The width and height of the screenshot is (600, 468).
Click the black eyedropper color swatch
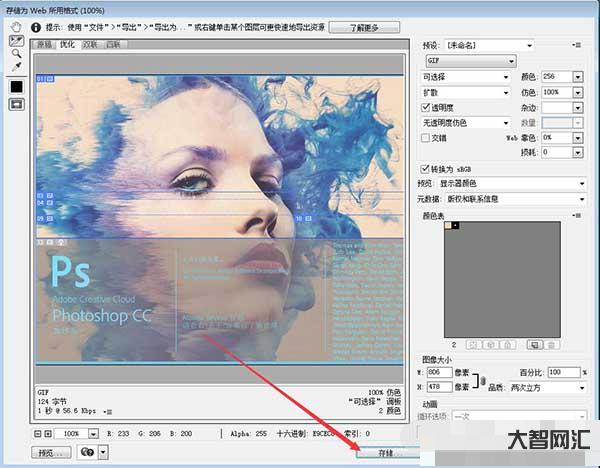[x=16, y=87]
